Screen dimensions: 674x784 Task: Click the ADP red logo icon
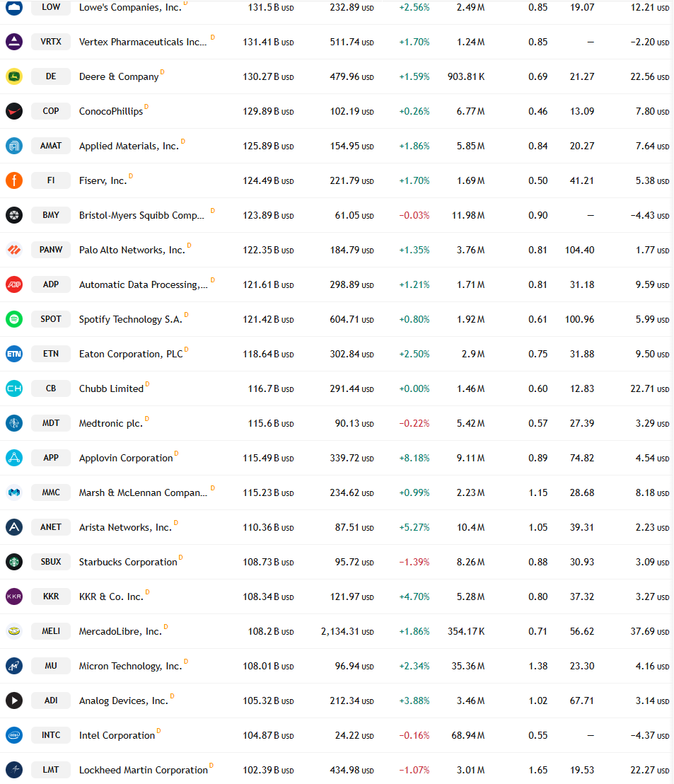tap(14, 284)
